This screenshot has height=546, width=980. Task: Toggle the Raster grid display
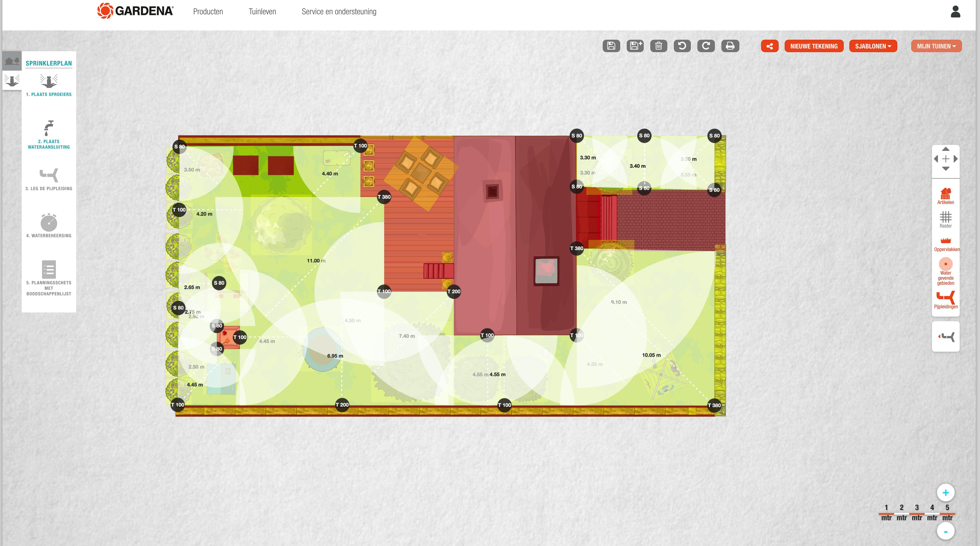[x=945, y=220]
